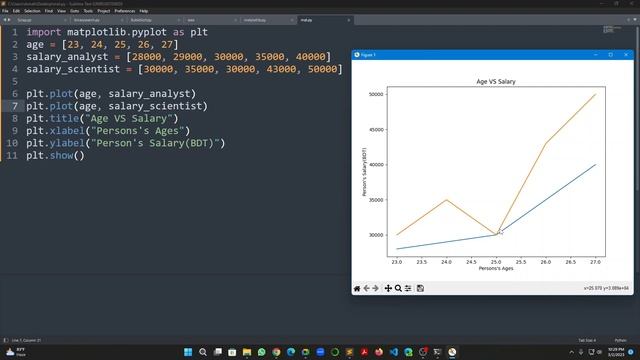Launch Microsoft Edge from the taskbar
The height and width of the screenshot is (360, 640).
(x=291, y=352)
